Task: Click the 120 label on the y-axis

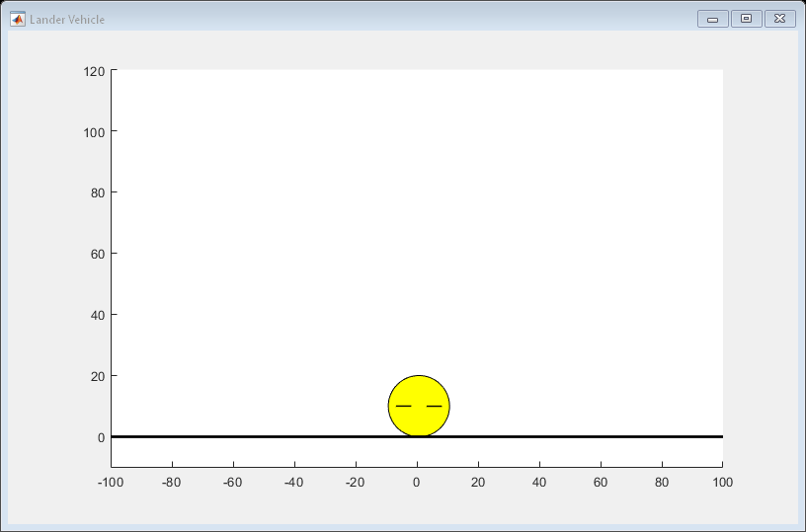Action: coord(94,71)
